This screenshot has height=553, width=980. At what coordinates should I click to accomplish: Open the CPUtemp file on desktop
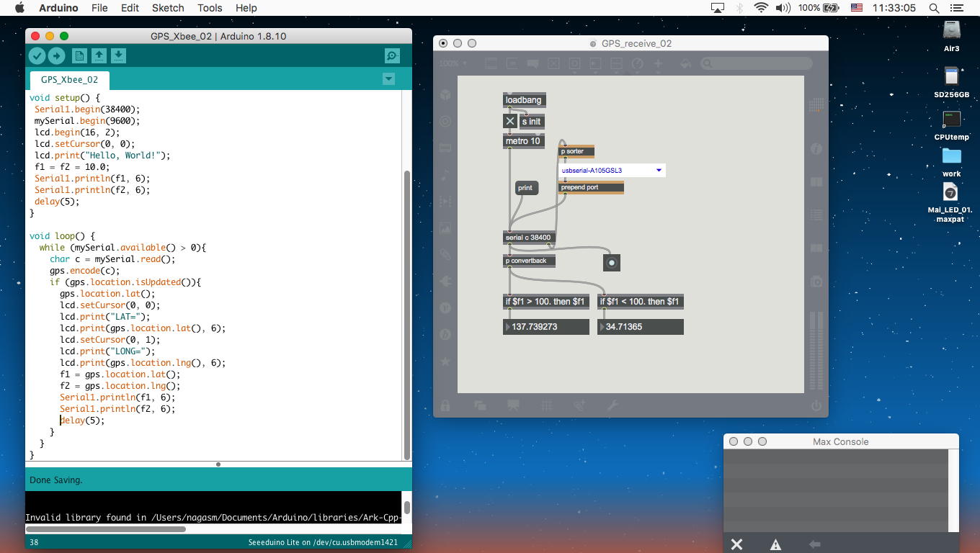951,125
